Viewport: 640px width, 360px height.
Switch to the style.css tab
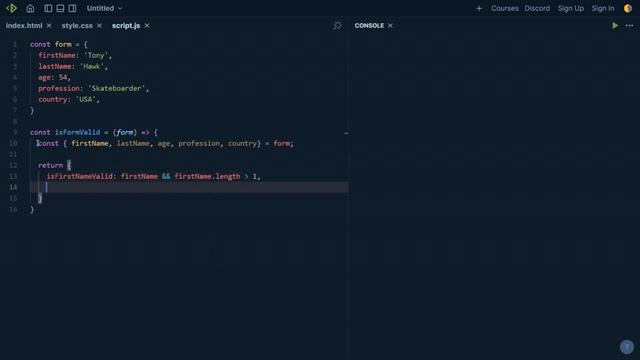(x=77, y=25)
